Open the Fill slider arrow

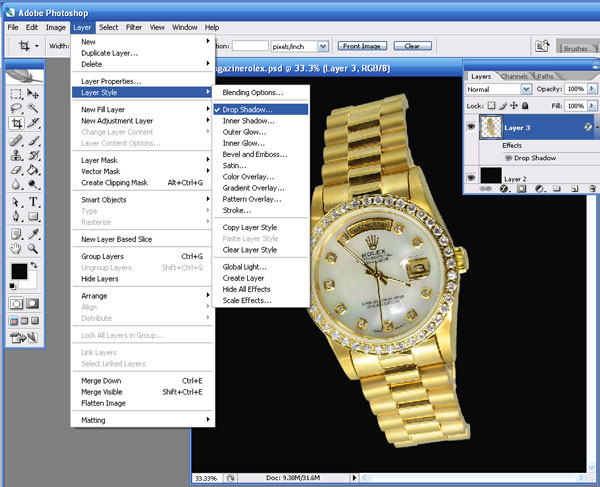point(592,106)
